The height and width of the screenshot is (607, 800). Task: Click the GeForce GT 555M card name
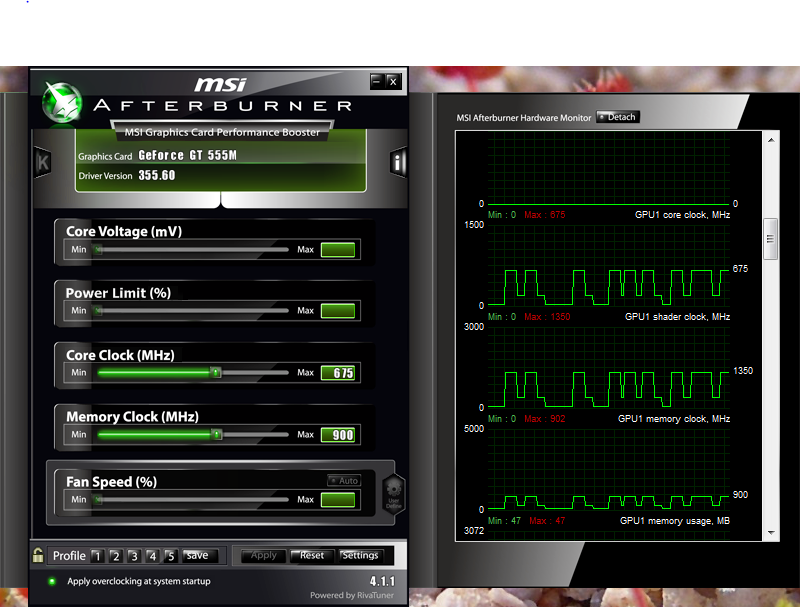tap(187, 155)
